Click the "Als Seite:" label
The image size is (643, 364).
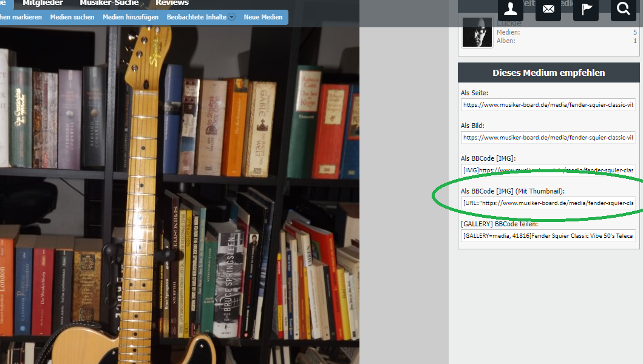(474, 93)
